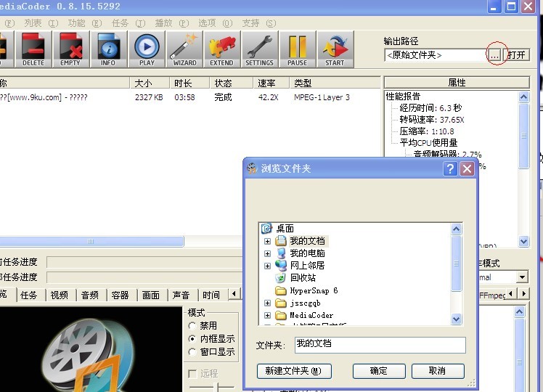Switch to the 任务 tab

coord(29,295)
